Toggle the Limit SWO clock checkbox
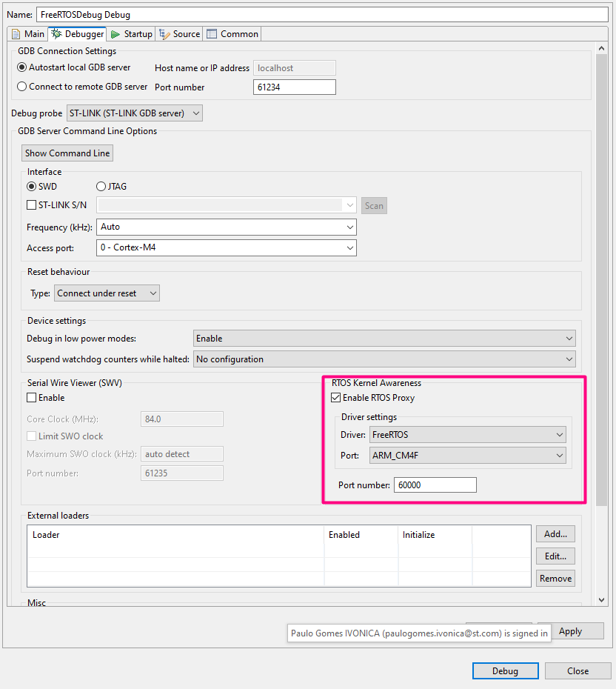Viewport: 616px width, 689px height. point(31,436)
